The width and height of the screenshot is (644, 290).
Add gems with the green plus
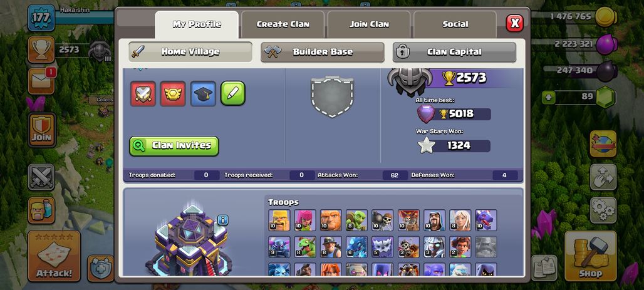[x=548, y=97]
